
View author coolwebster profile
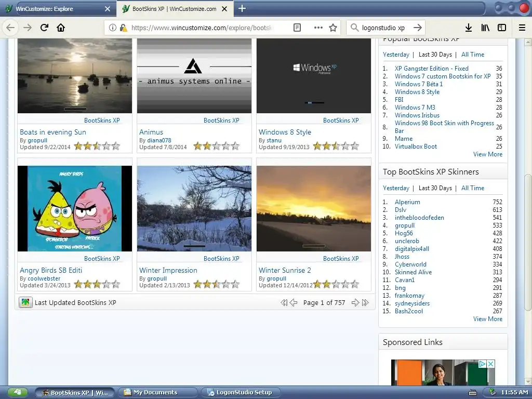44,278
